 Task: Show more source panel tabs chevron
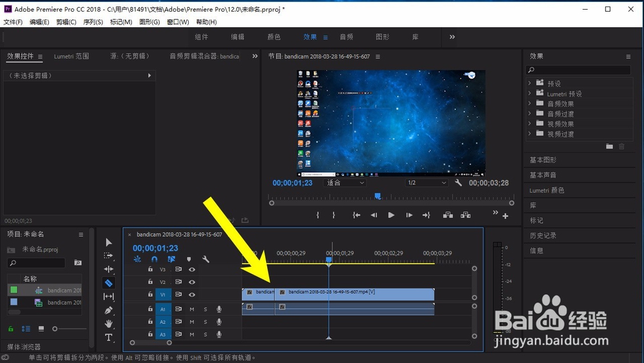point(255,56)
